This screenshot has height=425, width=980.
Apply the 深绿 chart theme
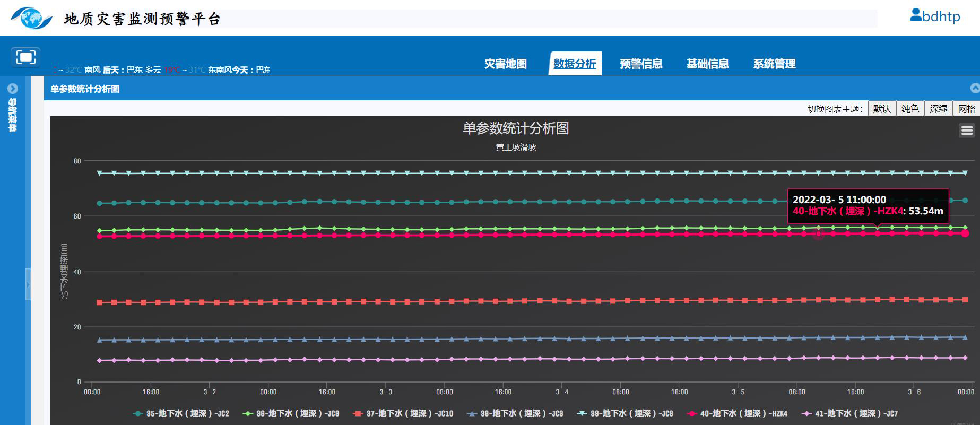point(938,109)
